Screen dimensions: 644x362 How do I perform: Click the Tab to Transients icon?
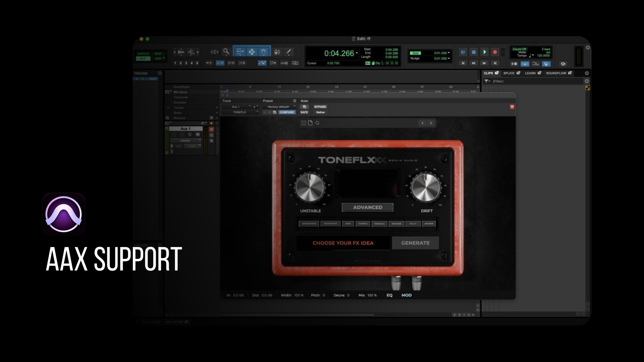(209, 63)
